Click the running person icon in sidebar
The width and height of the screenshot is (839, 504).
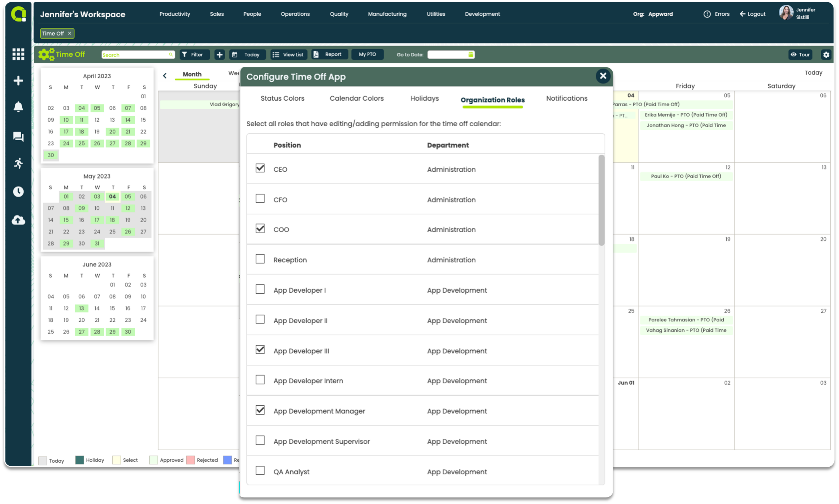pos(18,163)
